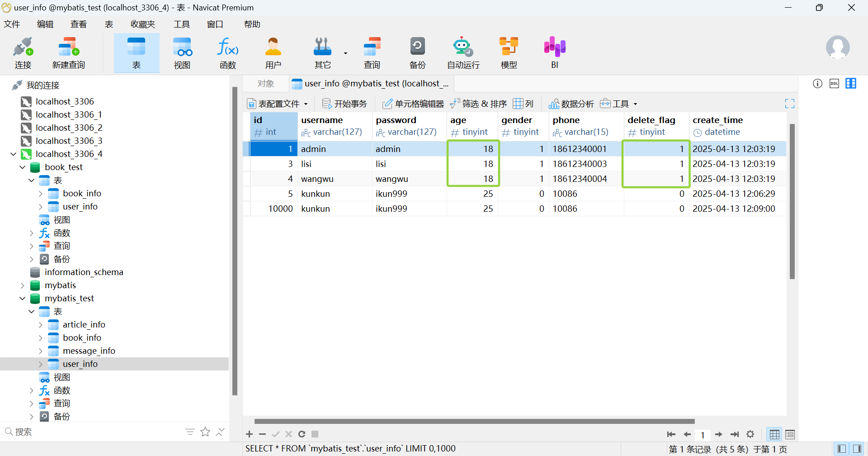868x456 pixels.
Task: Open the 连接 connection tool
Action: (23, 53)
